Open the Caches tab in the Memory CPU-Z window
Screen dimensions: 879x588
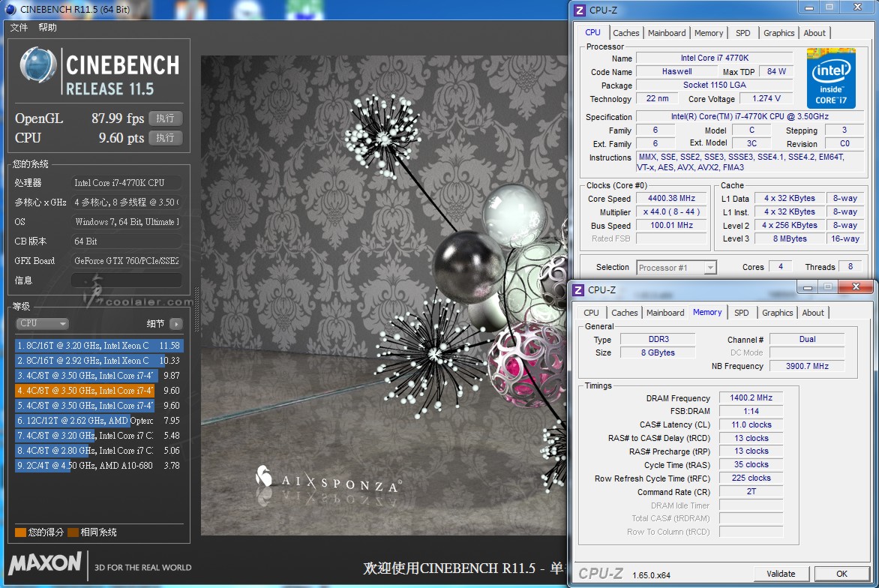(625, 313)
